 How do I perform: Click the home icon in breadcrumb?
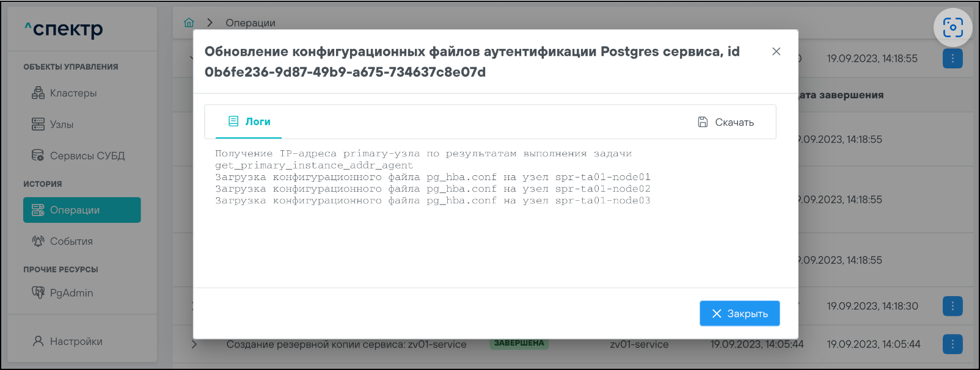[189, 23]
